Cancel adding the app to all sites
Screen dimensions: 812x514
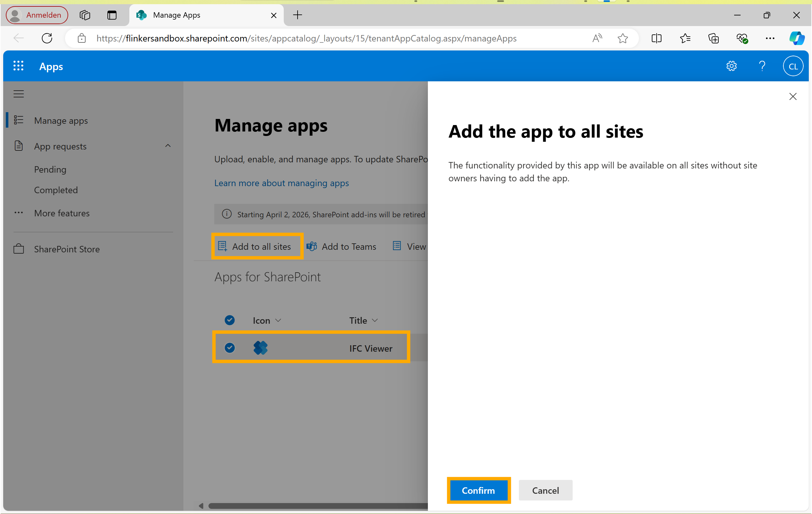(x=545, y=491)
